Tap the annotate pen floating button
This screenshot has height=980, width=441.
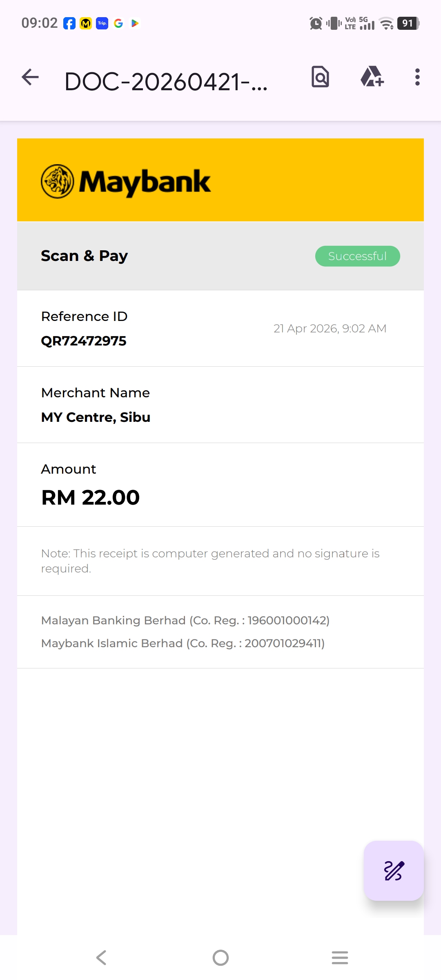tap(394, 871)
